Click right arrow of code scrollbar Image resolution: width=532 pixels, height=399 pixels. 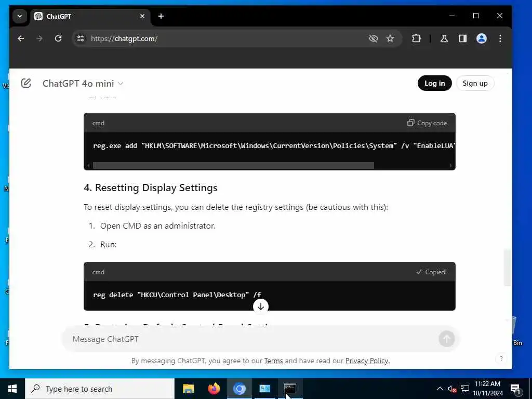[450, 166]
